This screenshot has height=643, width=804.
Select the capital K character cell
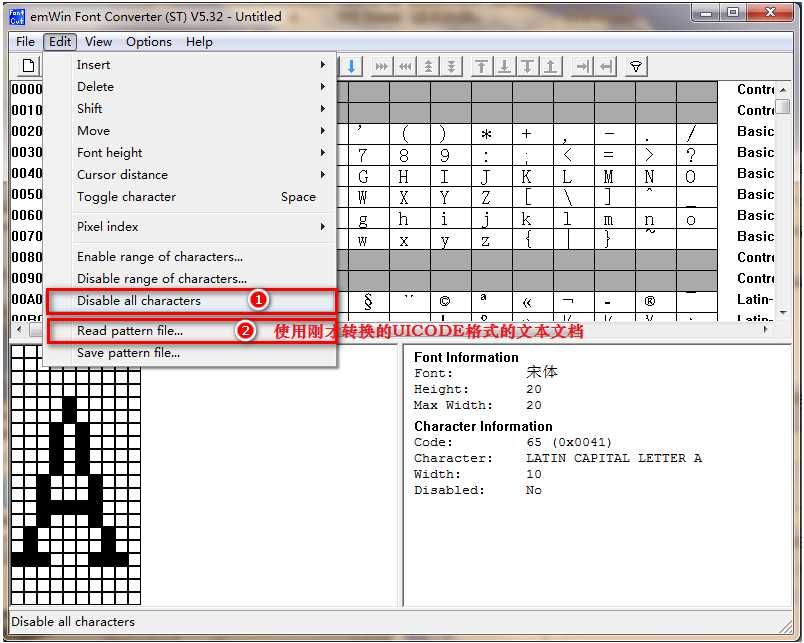533,177
